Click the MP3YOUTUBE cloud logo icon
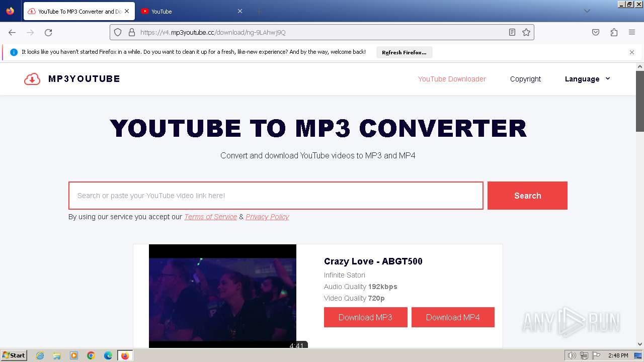The width and height of the screenshot is (644, 362). 32,79
